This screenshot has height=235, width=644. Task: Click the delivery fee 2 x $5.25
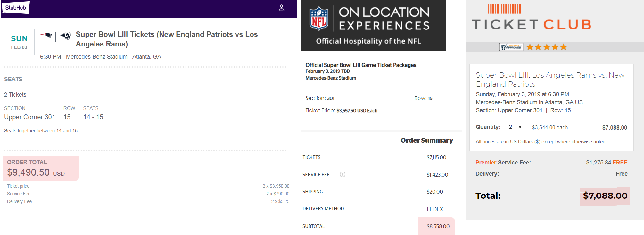pos(280,201)
